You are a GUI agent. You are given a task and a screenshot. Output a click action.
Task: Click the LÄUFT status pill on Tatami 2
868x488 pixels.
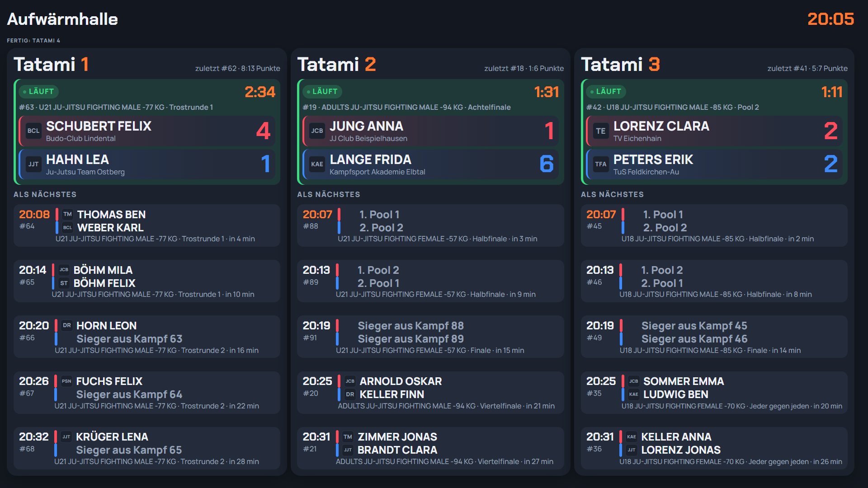(x=322, y=92)
